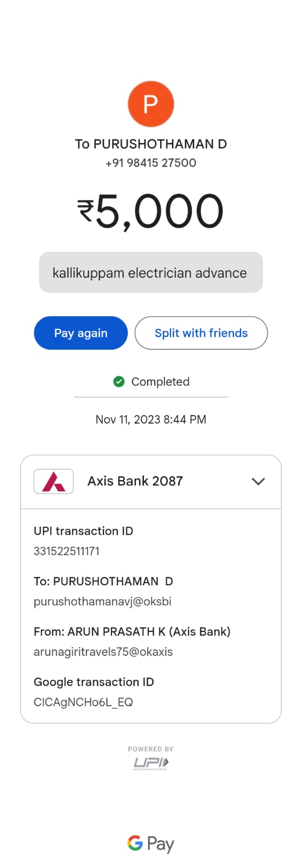Viewport: 302px width, 868px height.
Task: Collapse the Axis Bank 2087 account row
Action: (151, 482)
